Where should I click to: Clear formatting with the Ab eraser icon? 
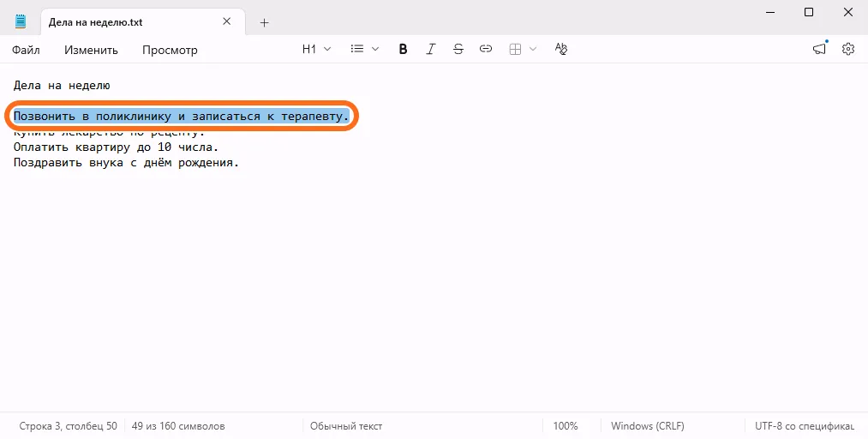[x=560, y=49]
